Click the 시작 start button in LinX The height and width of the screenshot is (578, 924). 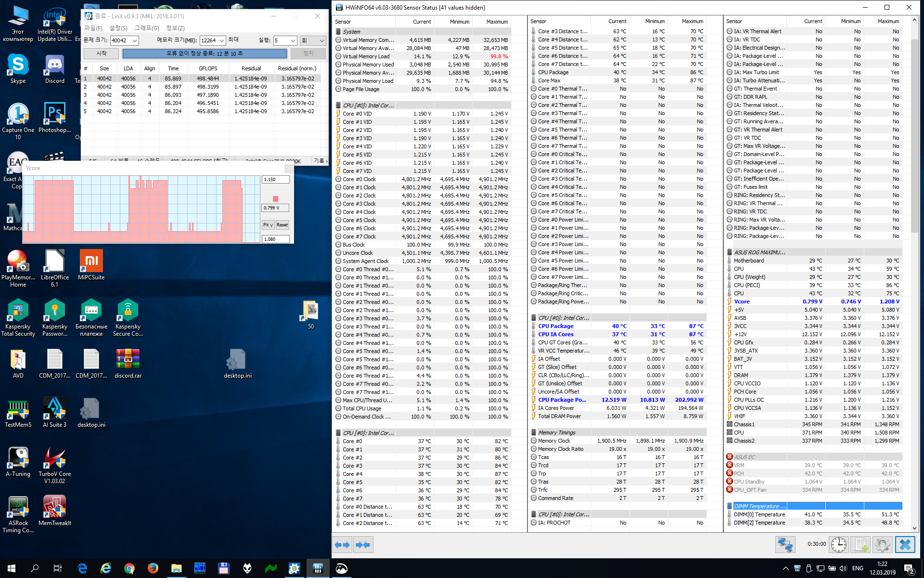[x=101, y=53]
